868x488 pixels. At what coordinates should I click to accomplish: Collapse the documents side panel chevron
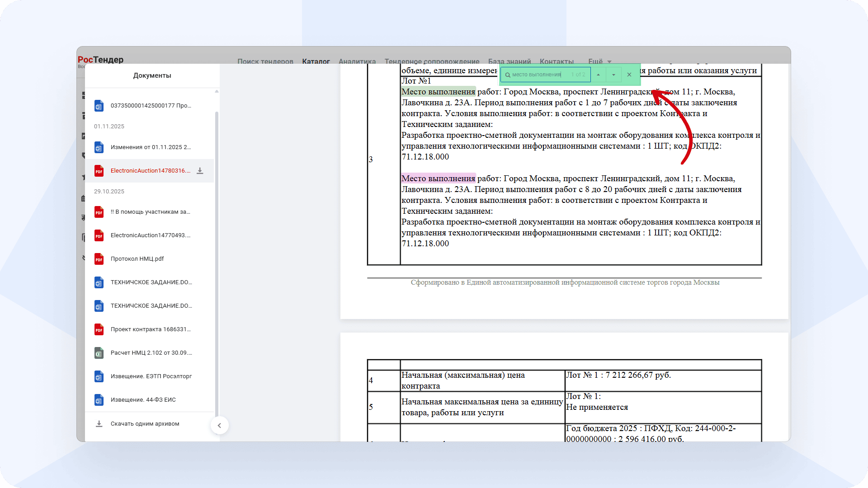point(219,425)
